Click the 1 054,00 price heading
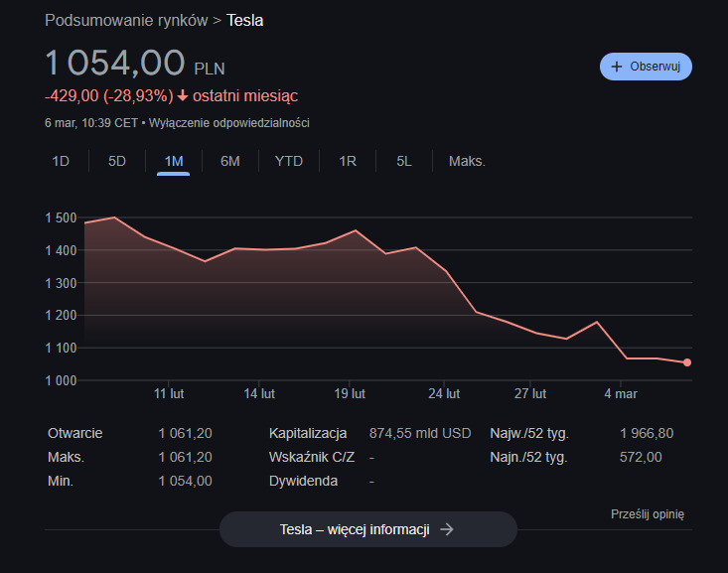This screenshot has width=728, height=573. click(115, 64)
